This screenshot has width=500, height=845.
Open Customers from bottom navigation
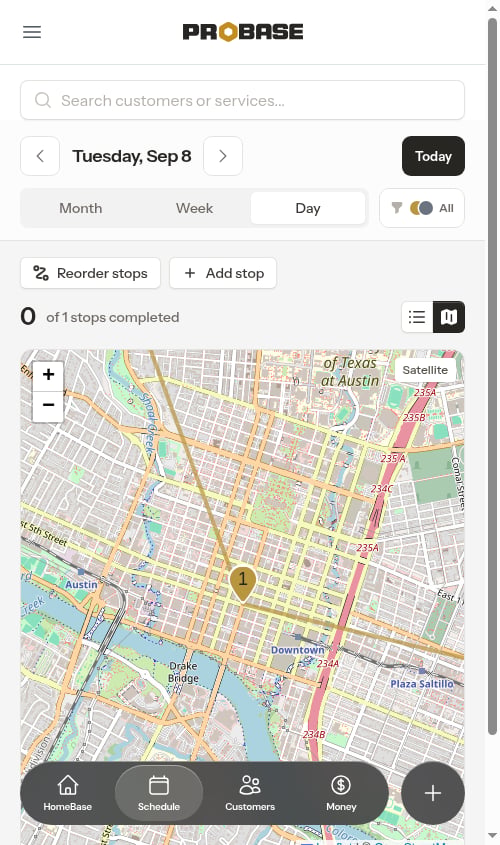250,793
